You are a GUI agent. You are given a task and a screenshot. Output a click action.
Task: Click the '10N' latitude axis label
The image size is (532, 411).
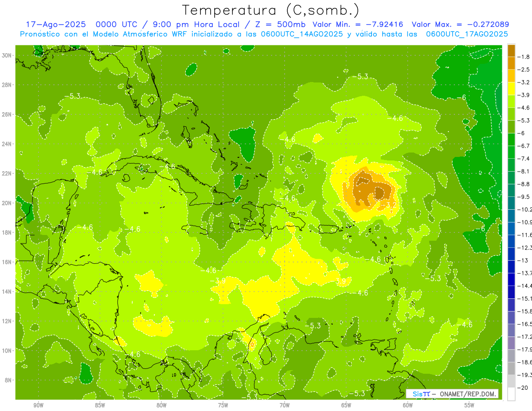pyautogui.click(x=8, y=350)
